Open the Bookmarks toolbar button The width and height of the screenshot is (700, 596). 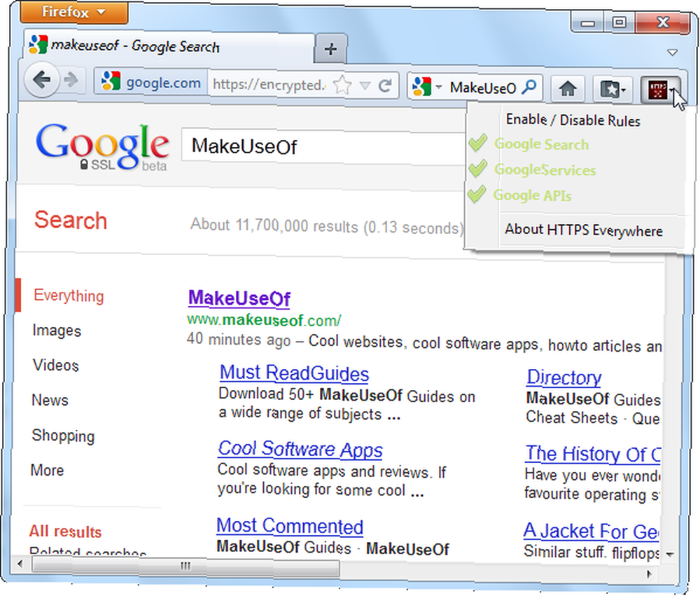point(612,89)
